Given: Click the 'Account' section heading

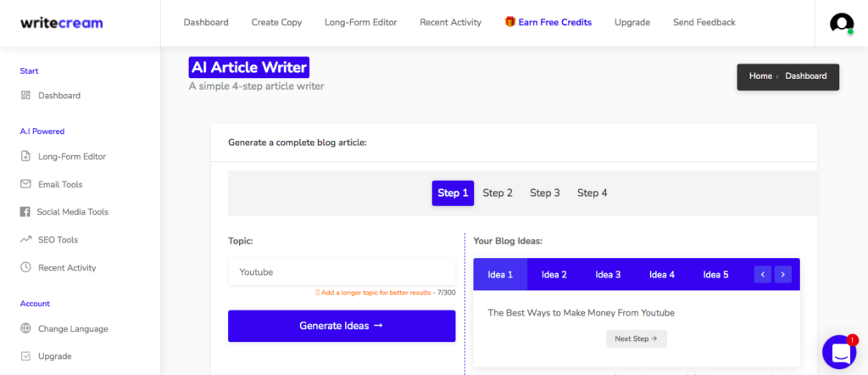Looking at the screenshot, I should coord(35,304).
